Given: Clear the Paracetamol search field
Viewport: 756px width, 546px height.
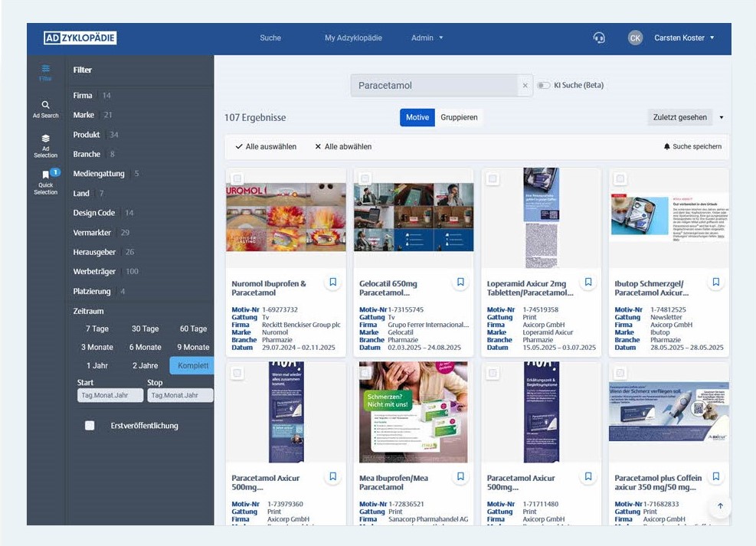Looking at the screenshot, I should pos(525,86).
